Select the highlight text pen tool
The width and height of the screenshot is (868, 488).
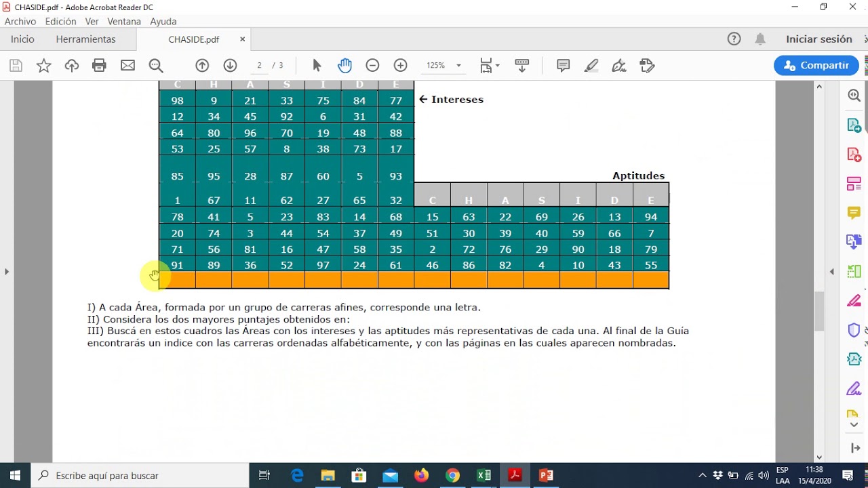591,66
